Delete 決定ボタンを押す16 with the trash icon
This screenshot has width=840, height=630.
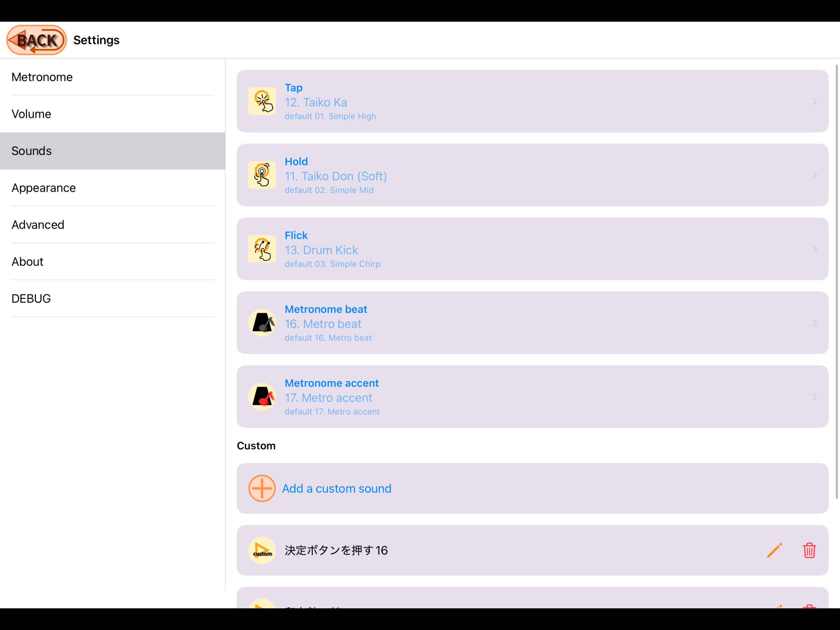click(809, 550)
